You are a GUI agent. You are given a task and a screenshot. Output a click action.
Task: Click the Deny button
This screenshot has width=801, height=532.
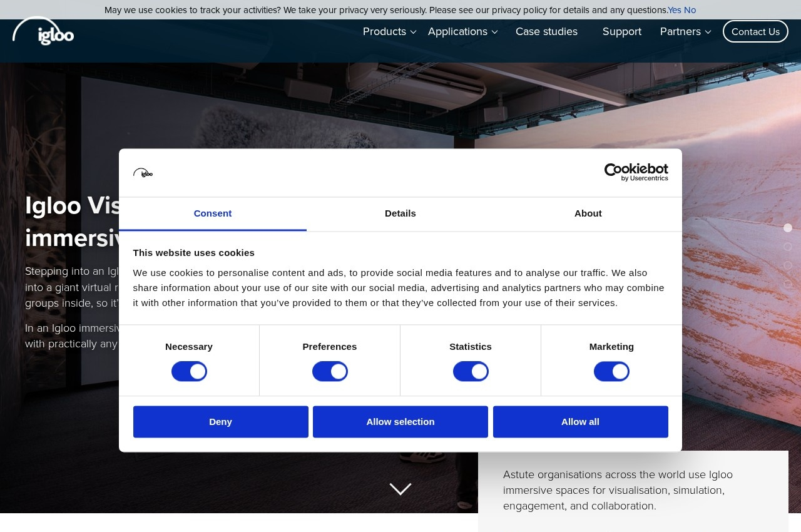[221, 422]
